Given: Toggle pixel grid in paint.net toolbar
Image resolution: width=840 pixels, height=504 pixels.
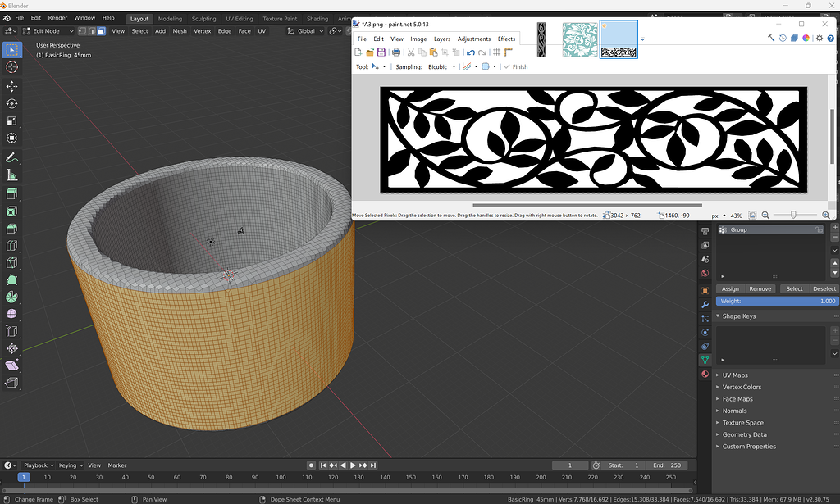Looking at the screenshot, I should 496,52.
